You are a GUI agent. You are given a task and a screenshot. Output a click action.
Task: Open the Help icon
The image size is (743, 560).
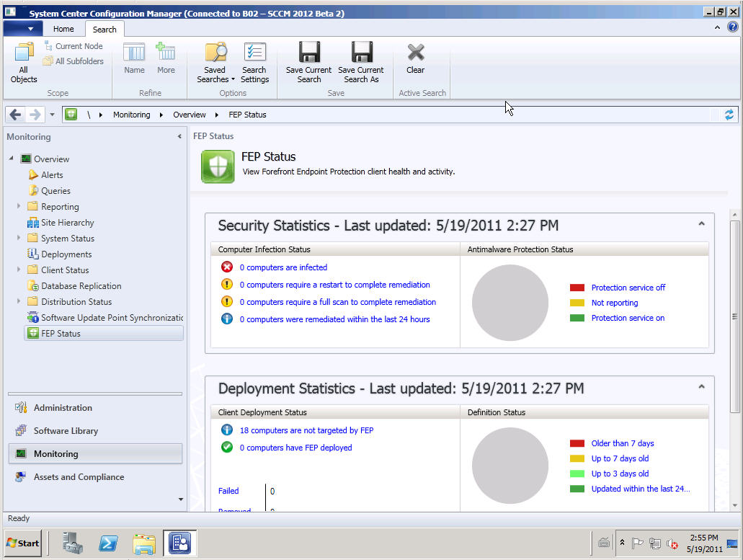click(733, 27)
